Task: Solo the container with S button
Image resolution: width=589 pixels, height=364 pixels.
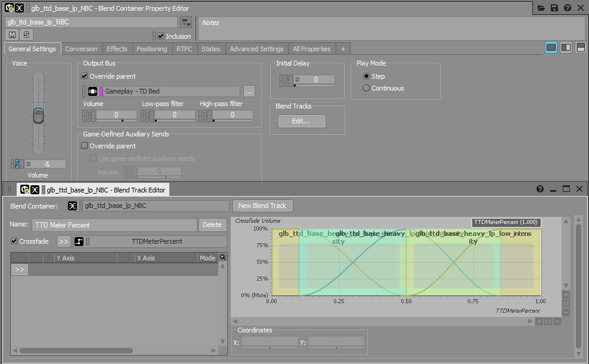Action: 26,35
